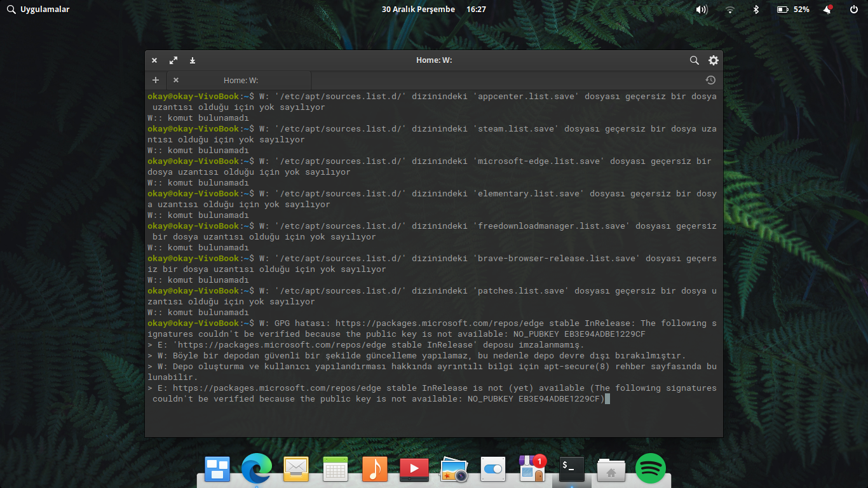Open the Bluetooth indicator
Viewport: 868px width, 488px height.
click(x=756, y=10)
